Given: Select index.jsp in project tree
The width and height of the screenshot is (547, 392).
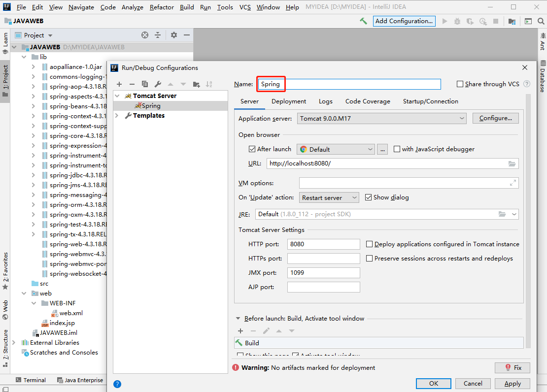Looking at the screenshot, I should 62,323.
